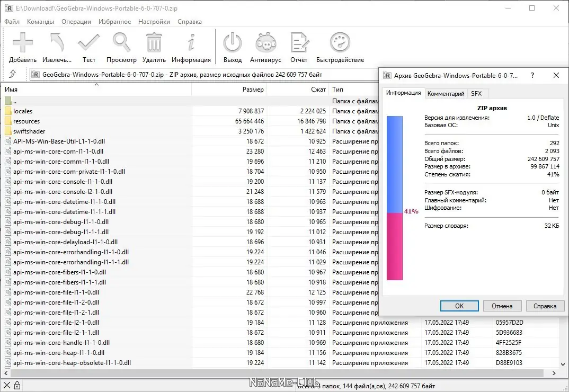Click the horizontal scrollbar left arrow
This screenshot has width=569, height=392.
pyautogui.click(x=6, y=373)
